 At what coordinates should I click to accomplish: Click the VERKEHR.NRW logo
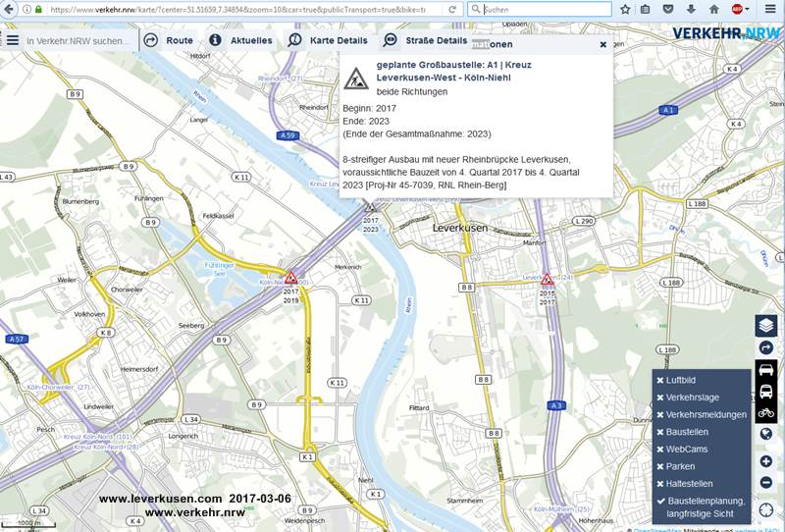(x=726, y=33)
